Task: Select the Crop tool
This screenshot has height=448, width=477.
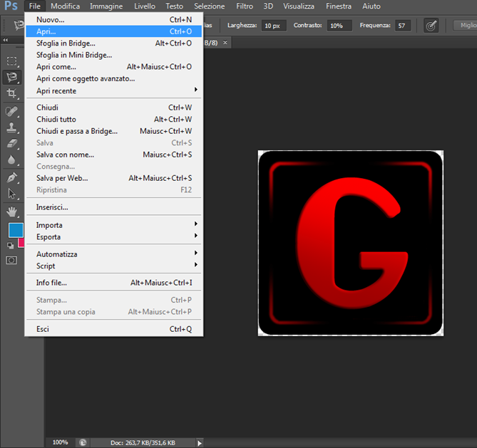Action: (12, 93)
